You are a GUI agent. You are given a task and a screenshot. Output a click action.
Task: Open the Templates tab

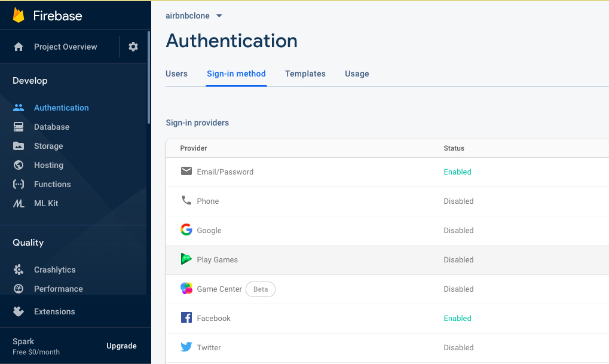tap(305, 74)
